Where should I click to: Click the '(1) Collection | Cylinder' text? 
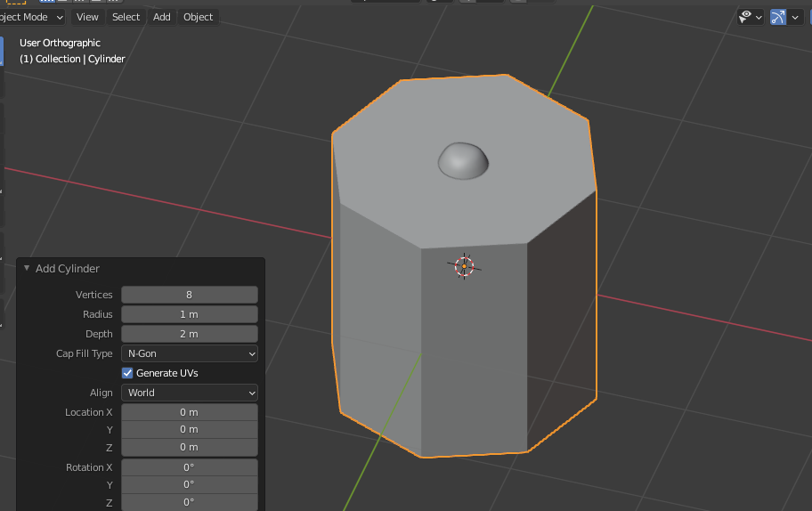(72, 59)
